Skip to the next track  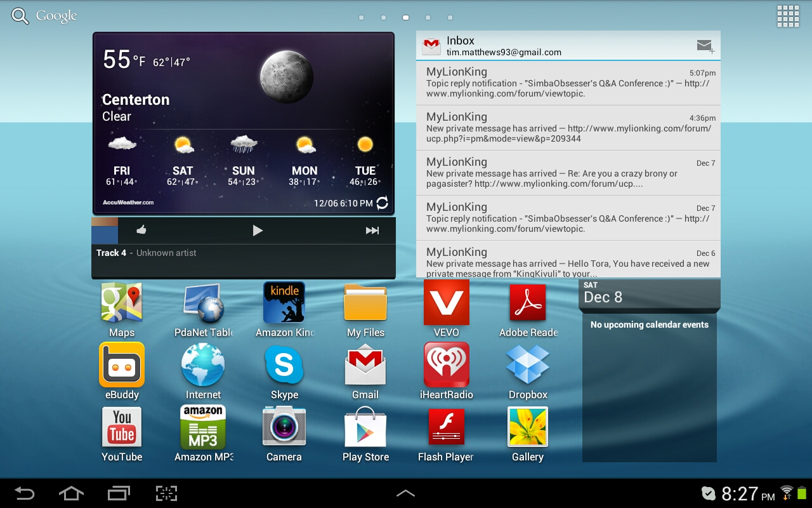coord(372,231)
